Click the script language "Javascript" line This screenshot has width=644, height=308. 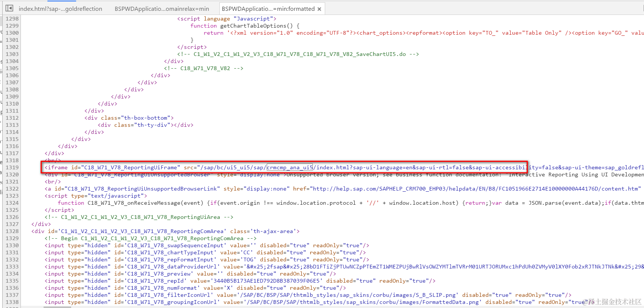pos(227,19)
